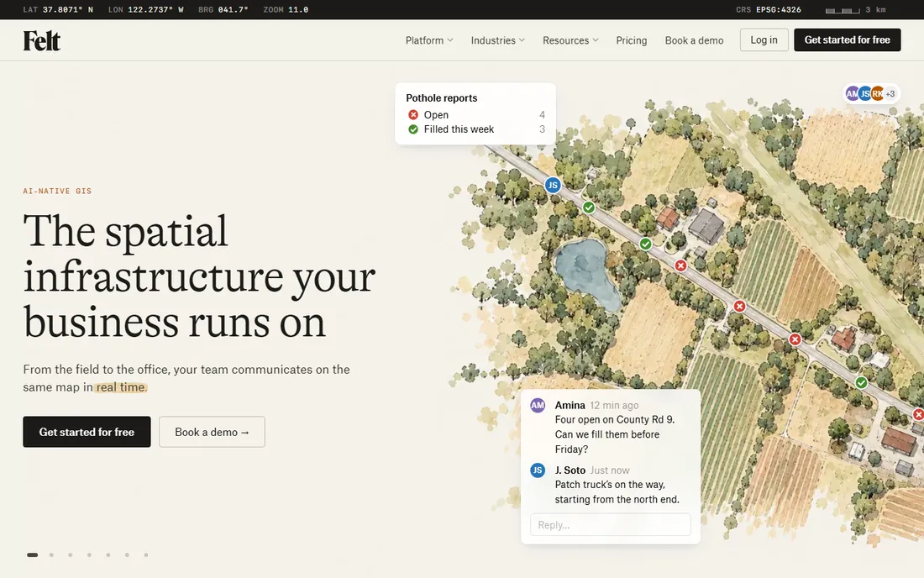Click the map scale bar icon
This screenshot has width=924, height=578.
[x=843, y=10]
